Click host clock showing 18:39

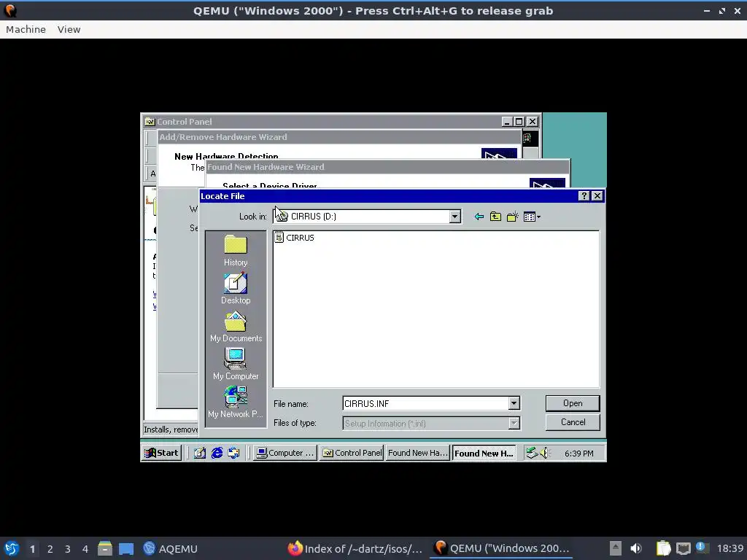[729, 548]
